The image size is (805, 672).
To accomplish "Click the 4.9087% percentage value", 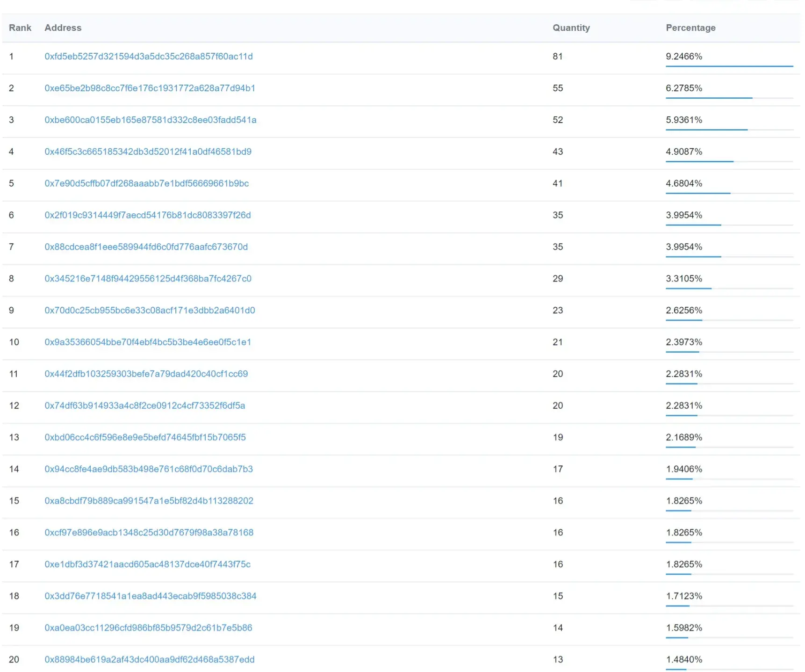I will [684, 152].
